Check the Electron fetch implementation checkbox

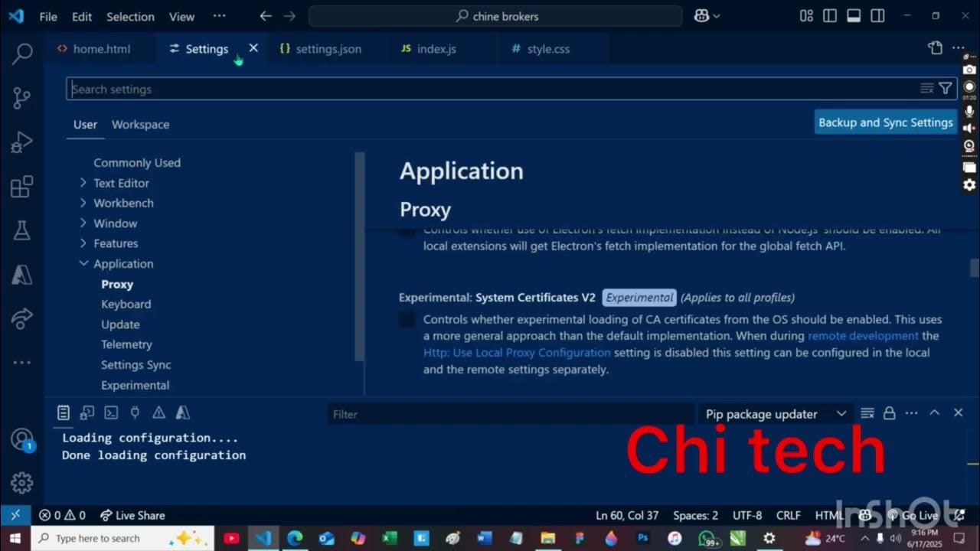(407, 230)
